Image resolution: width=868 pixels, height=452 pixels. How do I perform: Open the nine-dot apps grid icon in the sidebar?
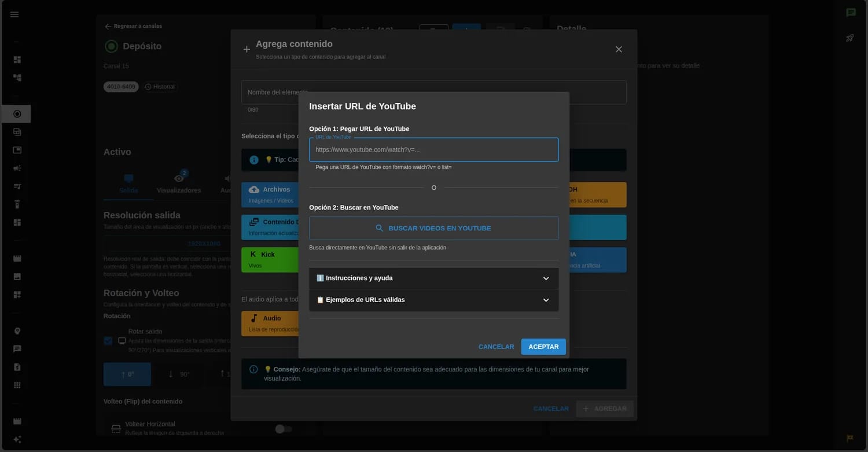pos(17,385)
